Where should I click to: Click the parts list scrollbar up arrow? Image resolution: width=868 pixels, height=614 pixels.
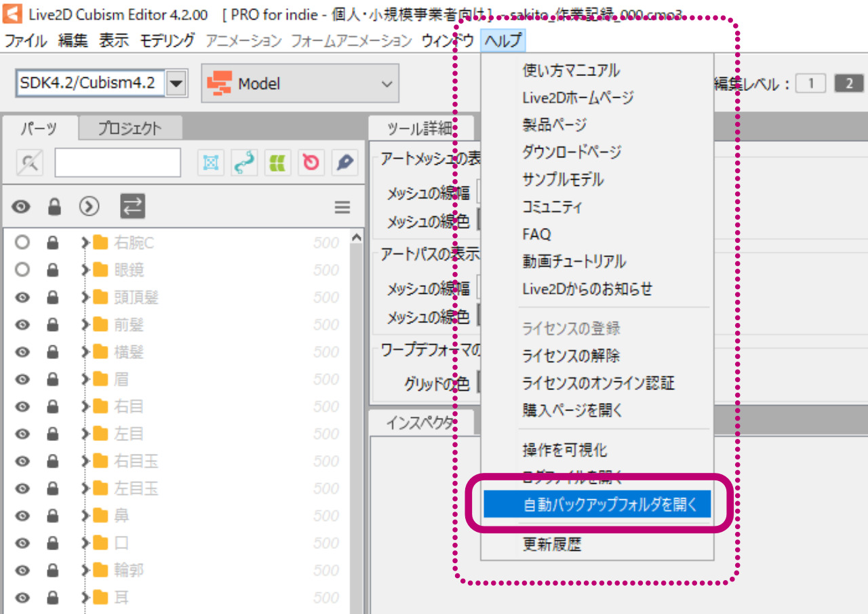click(x=357, y=237)
